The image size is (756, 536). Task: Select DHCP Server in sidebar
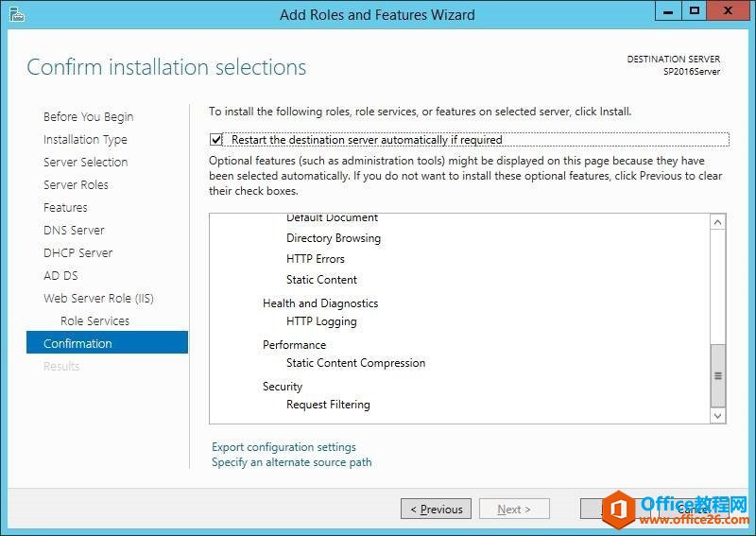(77, 253)
